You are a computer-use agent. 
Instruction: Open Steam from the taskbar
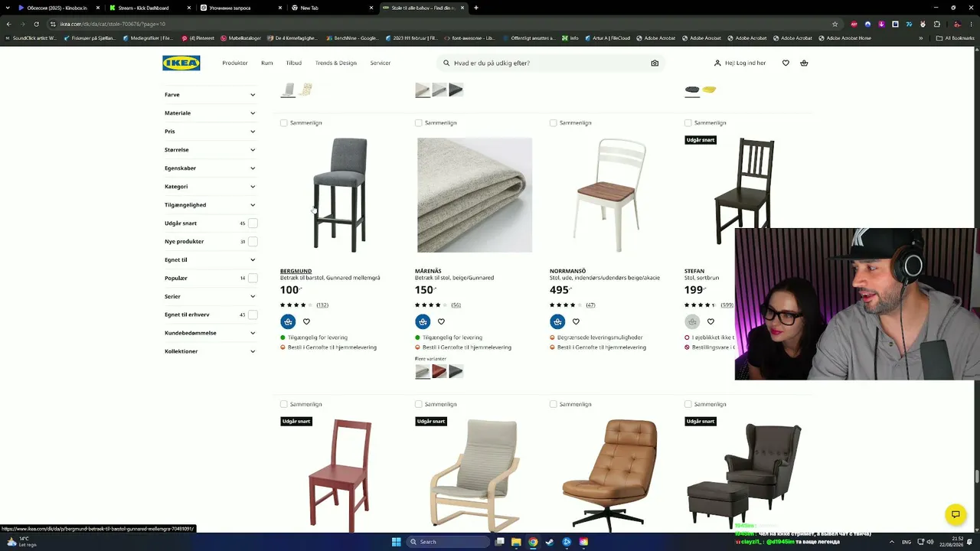click(550, 542)
